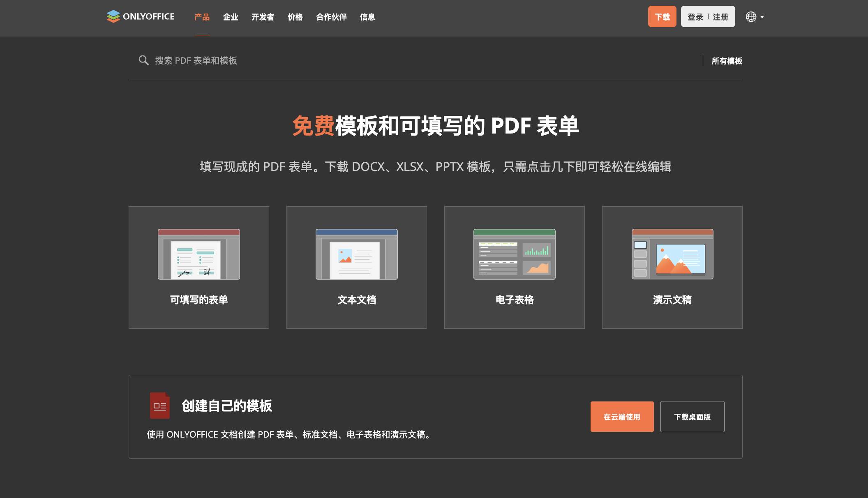This screenshot has height=498, width=868.
Task: Click the red PDF form file icon
Action: click(x=160, y=406)
